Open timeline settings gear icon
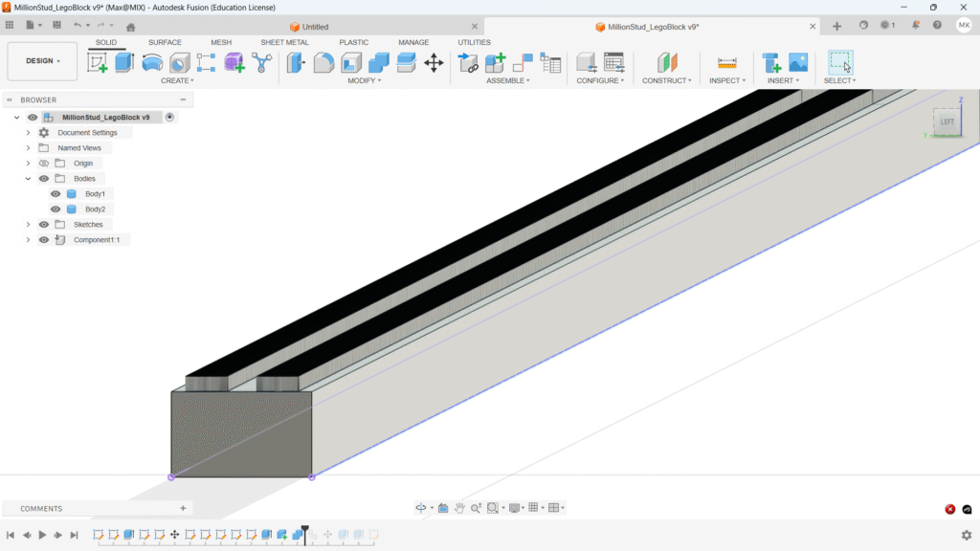 [966, 536]
